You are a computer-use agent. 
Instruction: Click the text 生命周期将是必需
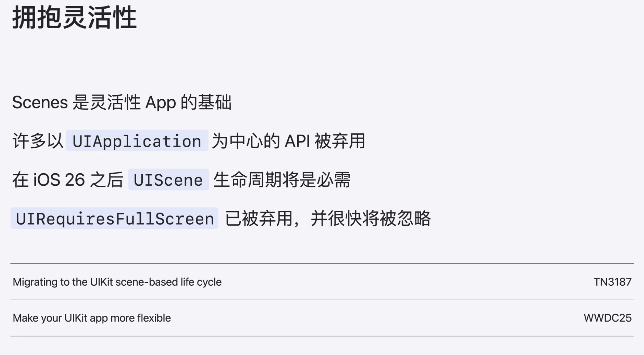coord(282,180)
